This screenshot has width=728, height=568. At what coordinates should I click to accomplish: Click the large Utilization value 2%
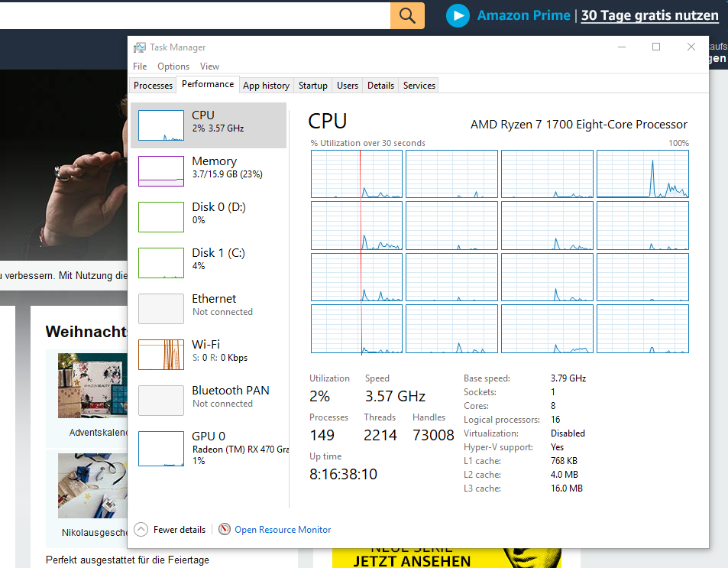point(319,396)
